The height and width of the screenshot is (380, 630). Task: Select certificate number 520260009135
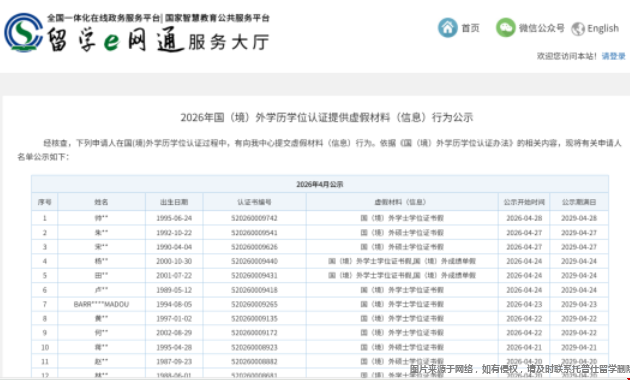[x=254, y=319]
